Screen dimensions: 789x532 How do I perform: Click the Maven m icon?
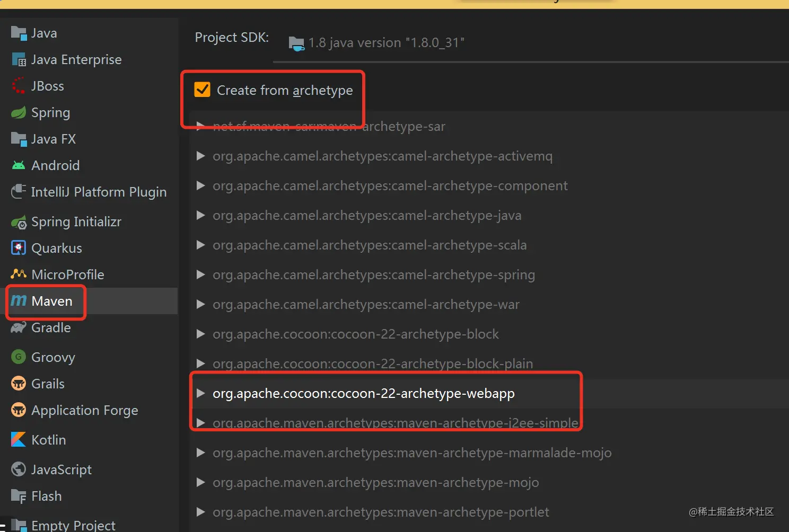(19, 300)
